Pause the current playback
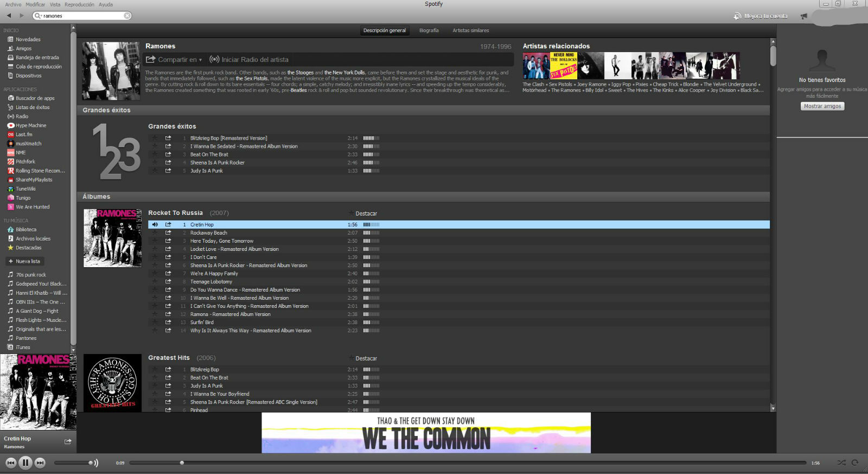 click(x=25, y=463)
